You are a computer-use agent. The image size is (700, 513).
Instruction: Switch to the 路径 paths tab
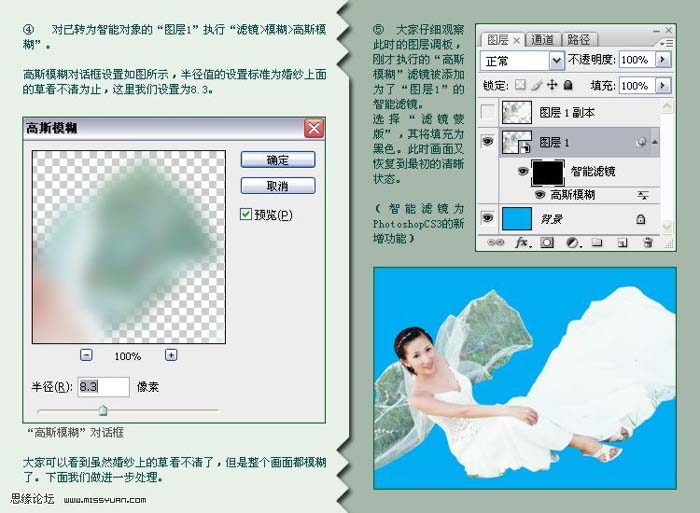coord(579,40)
